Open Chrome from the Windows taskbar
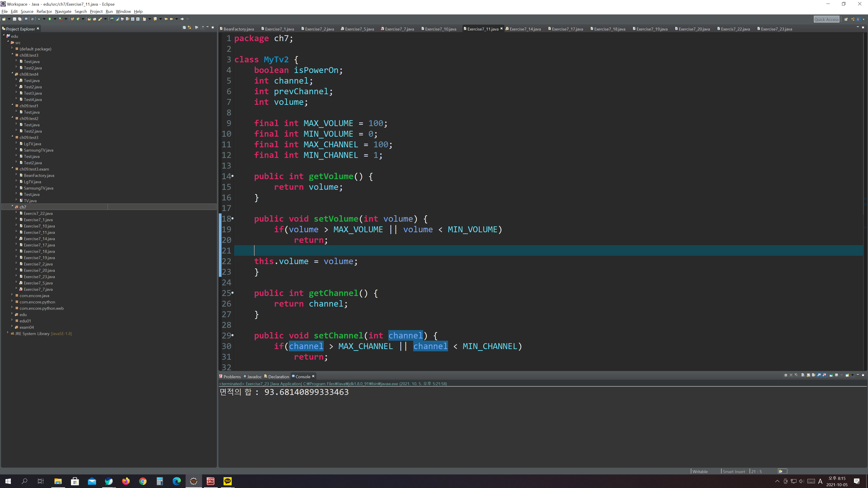The width and height of the screenshot is (868, 488). pos(143,481)
